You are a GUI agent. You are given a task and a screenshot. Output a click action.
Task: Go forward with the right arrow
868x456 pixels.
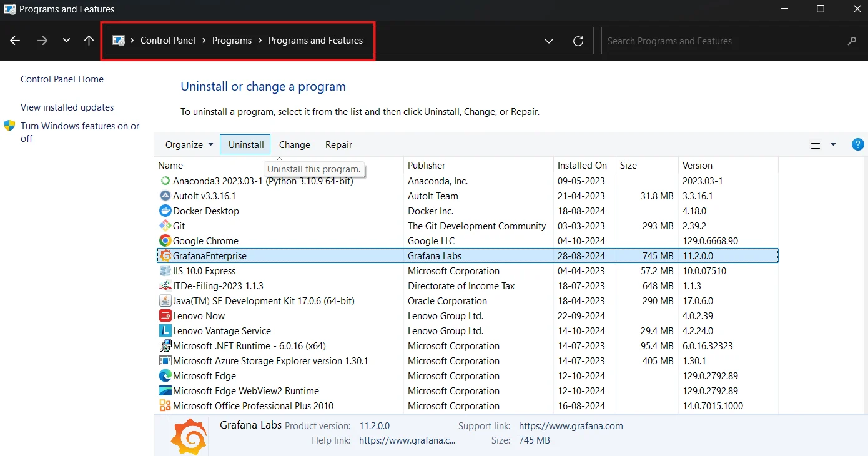click(42, 41)
